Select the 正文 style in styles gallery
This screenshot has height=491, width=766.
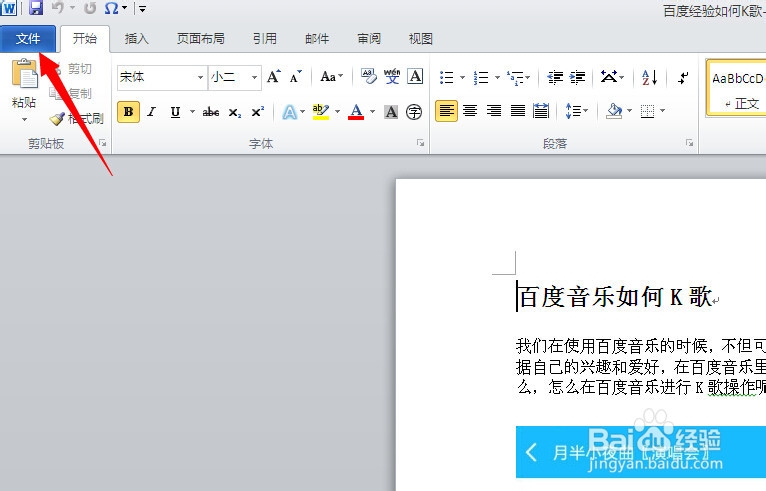point(737,88)
